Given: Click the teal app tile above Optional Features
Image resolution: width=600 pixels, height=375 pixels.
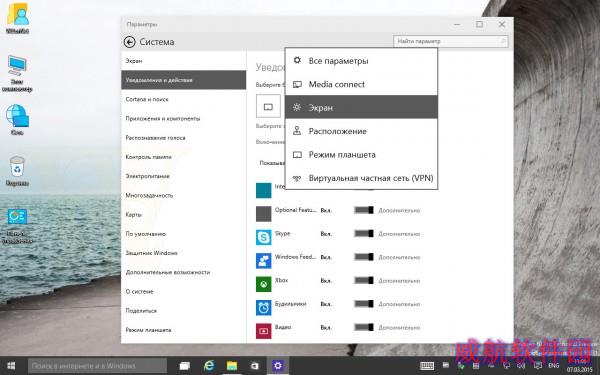Looking at the screenshot, I should coord(264,190).
